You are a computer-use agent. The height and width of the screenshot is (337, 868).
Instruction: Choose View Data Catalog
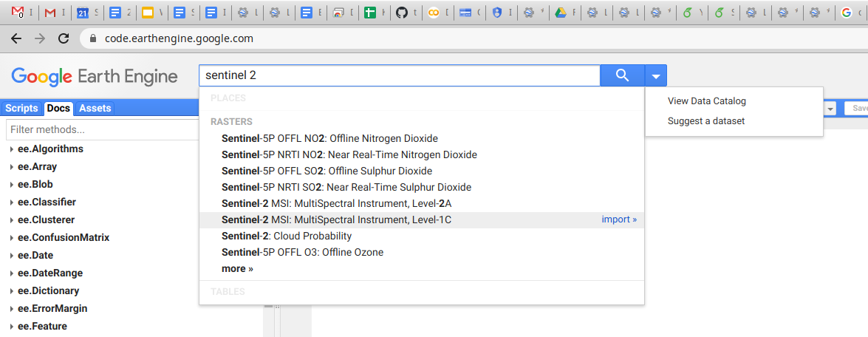coord(707,101)
